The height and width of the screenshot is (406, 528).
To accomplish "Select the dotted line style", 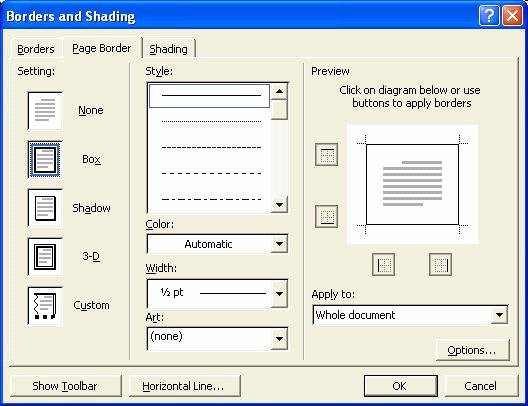I will [211, 121].
